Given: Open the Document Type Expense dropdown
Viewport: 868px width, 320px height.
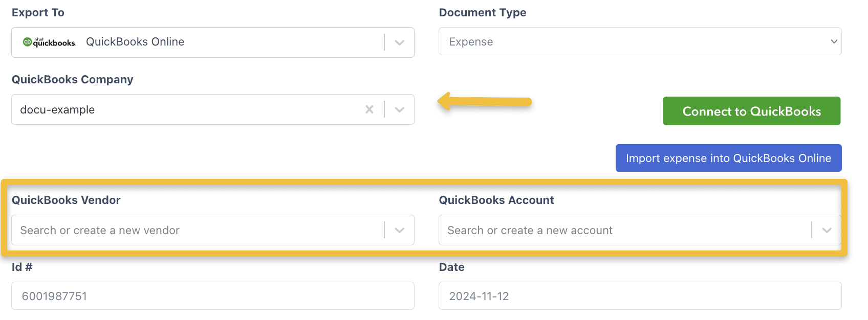Looking at the screenshot, I should [x=640, y=41].
